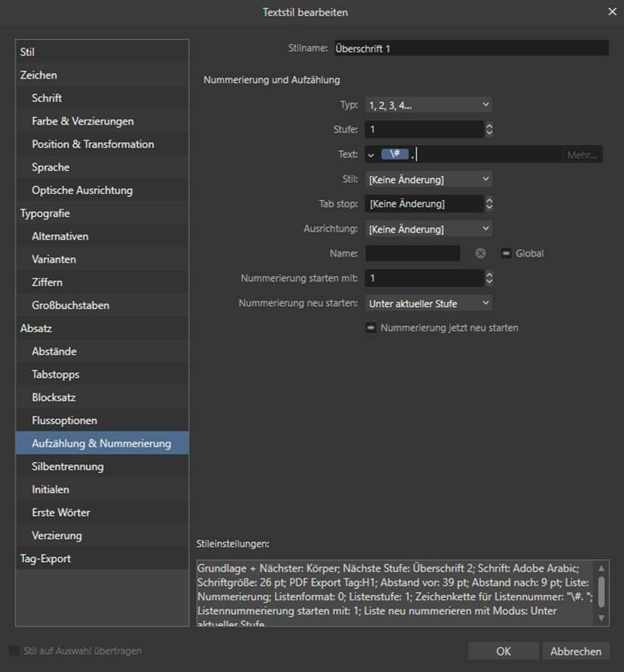Open the Ziffern section

tap(103, 282)
